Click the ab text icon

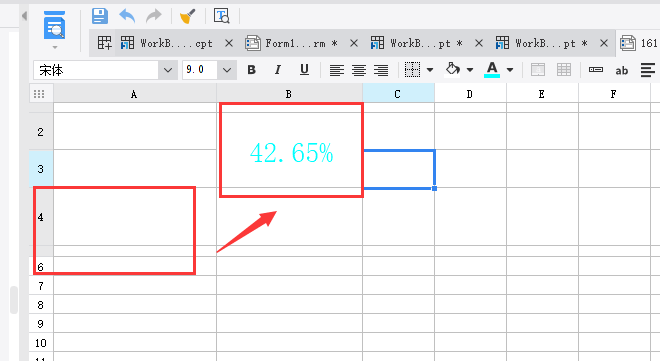(x=622, y=71)
